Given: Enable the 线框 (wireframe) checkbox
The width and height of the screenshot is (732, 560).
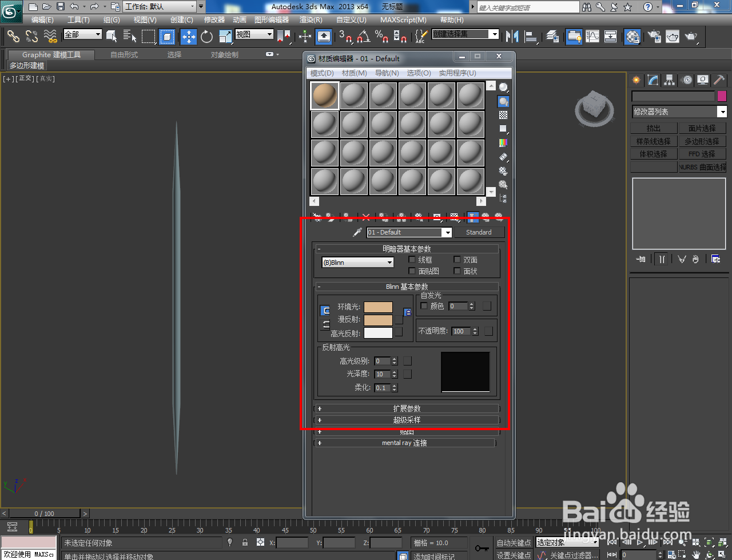Looking at the screenshot, I should (412, 259).
